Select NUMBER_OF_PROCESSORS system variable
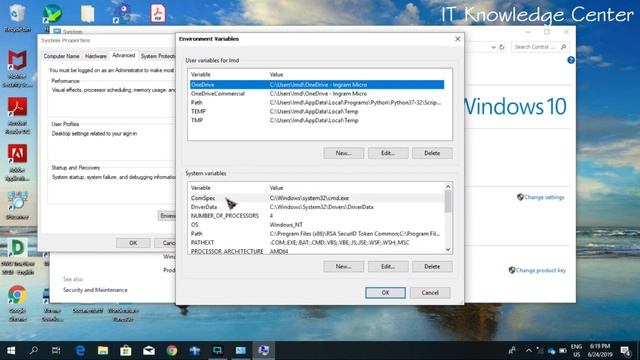Image resolution: width=640 pixels, height=360 pixels. coord(317,216)
